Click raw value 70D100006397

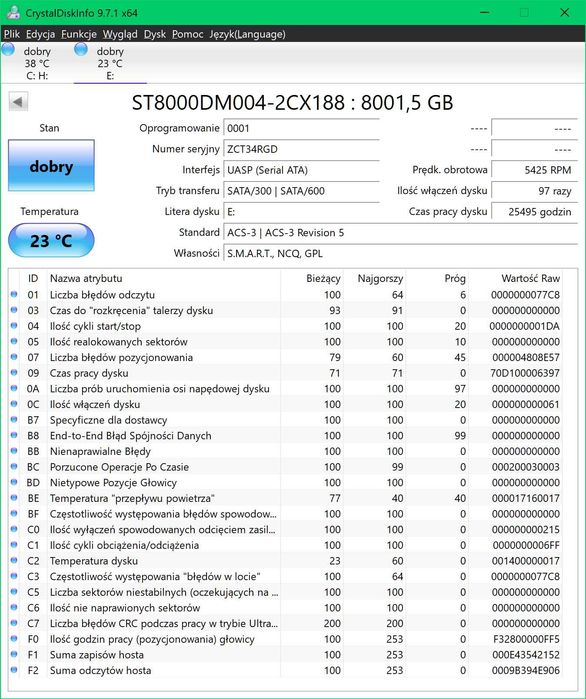pos(525,373)
